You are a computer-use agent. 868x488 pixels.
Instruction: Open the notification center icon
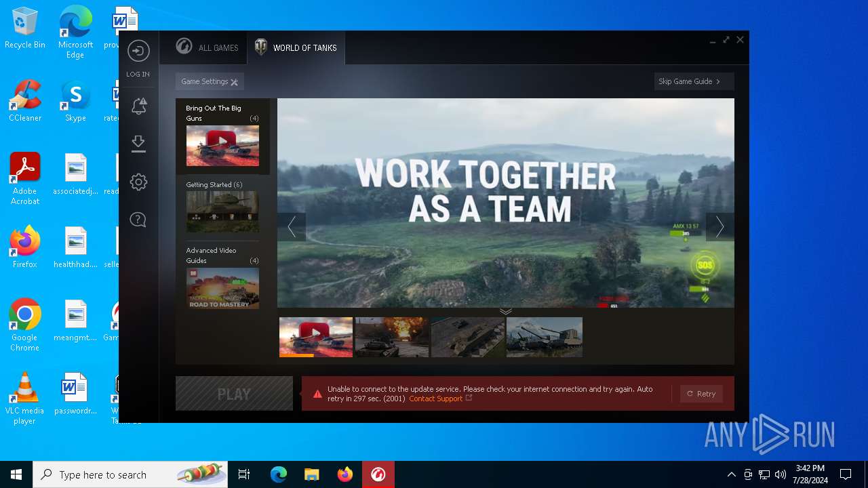tap(846, 474)
